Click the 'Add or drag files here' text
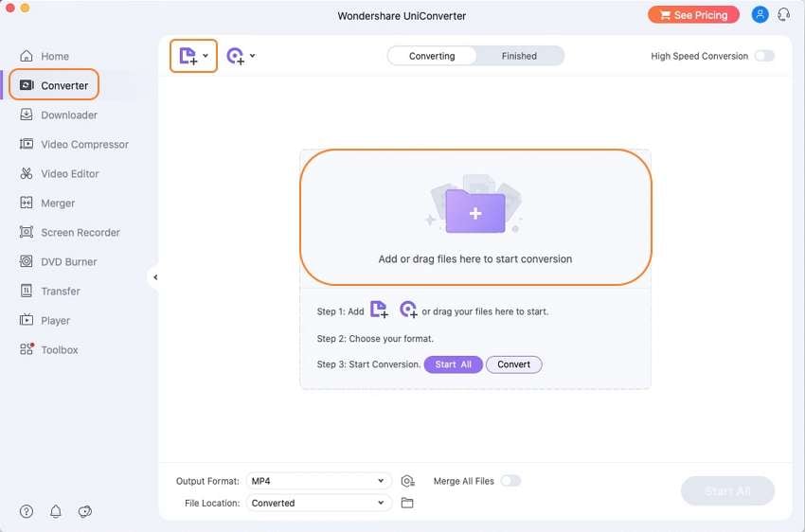Image resolution: width=805 pixels, height=532 pixels. coord(475,259)
